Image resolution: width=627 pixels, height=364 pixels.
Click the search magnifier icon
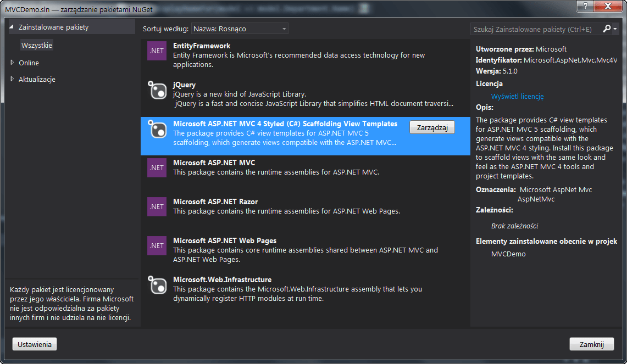(x=607, y=29)
